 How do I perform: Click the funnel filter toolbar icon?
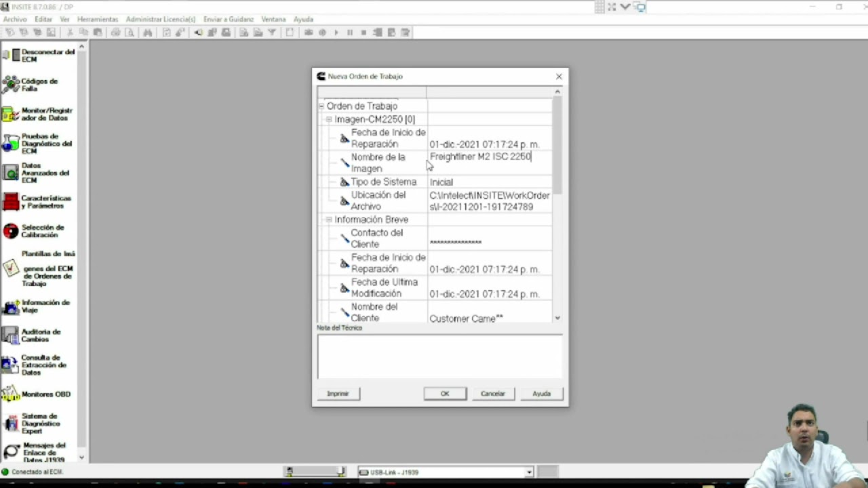[x=272, y=33]
